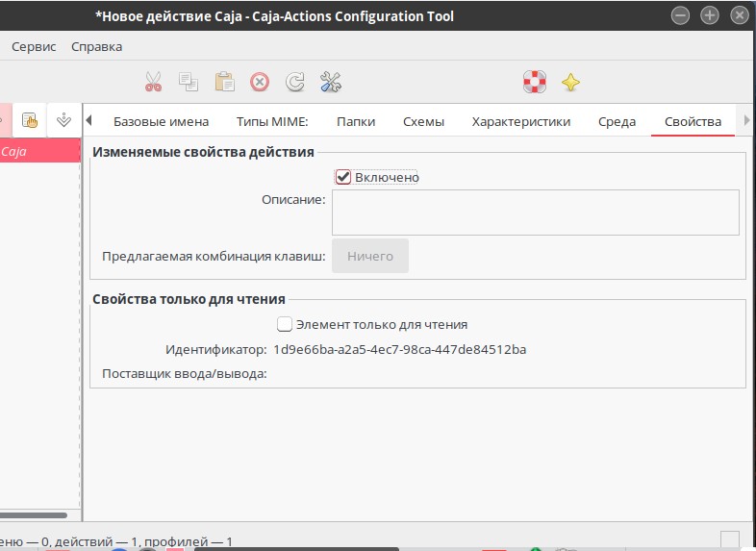Switch to the Базовые имена tab

click(x=161, y=121)
